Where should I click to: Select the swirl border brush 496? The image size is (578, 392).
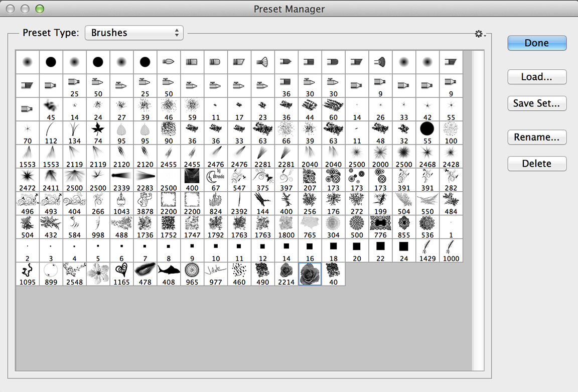[x=27, y=204]
